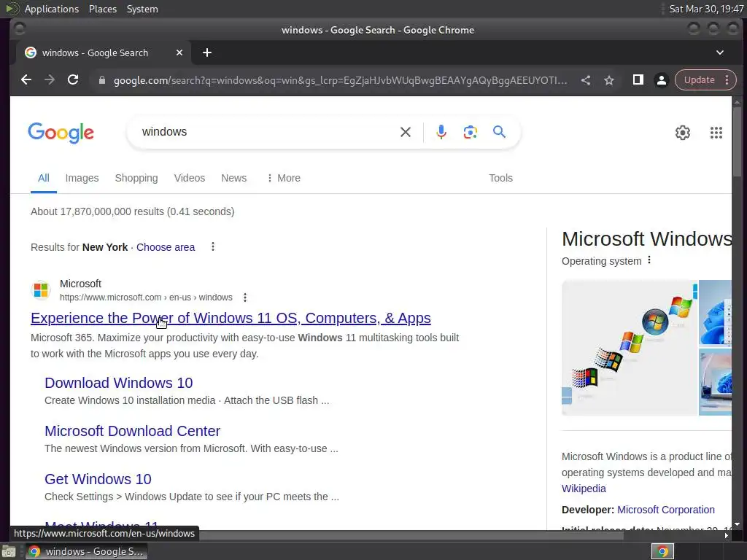Click the Microsoft favicon in result
The height and width of the screenshot is (560, 747).
[41, 290]
